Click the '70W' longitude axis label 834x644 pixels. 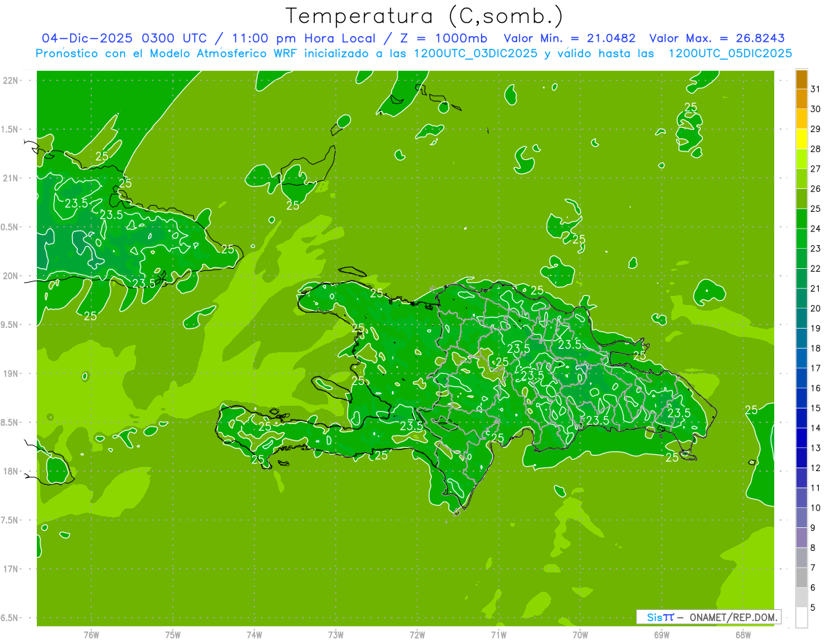click(x=580, y=635)
